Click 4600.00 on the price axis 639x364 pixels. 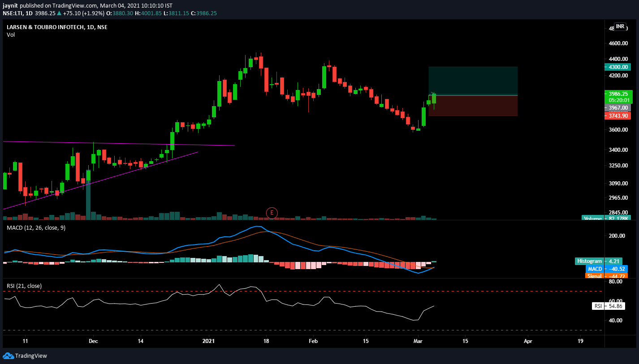(x=617, y=43)
